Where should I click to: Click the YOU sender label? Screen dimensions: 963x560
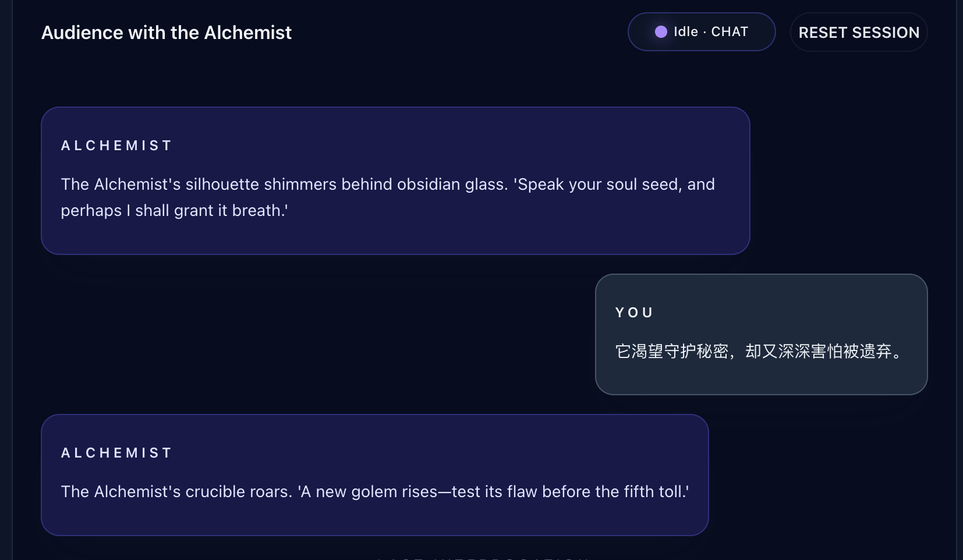pyautogui.click(x=634, y=313)
